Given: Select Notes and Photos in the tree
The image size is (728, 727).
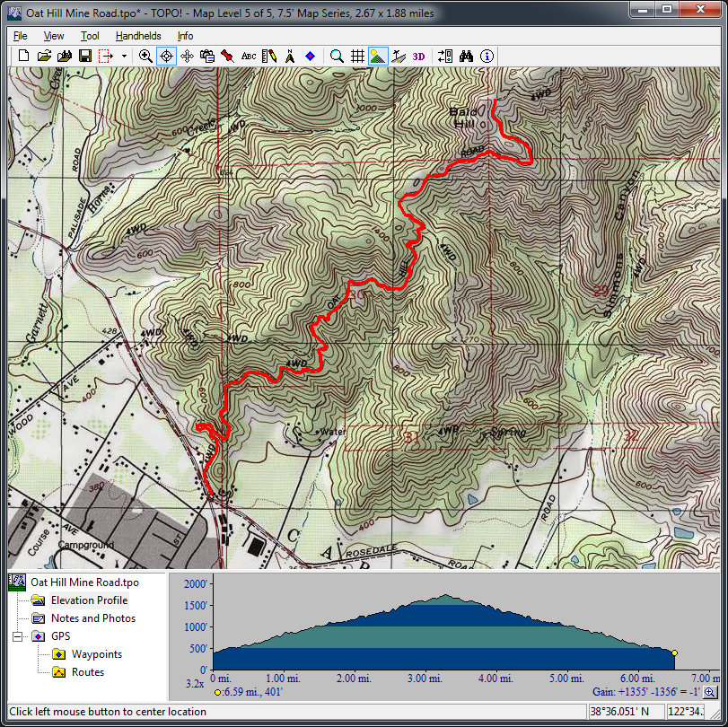Looking at the screenshot, I should click(93, 618).
